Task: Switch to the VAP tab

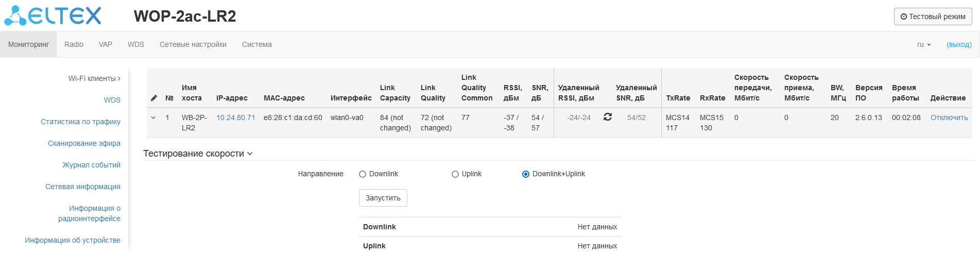Action: pos(106,45)
